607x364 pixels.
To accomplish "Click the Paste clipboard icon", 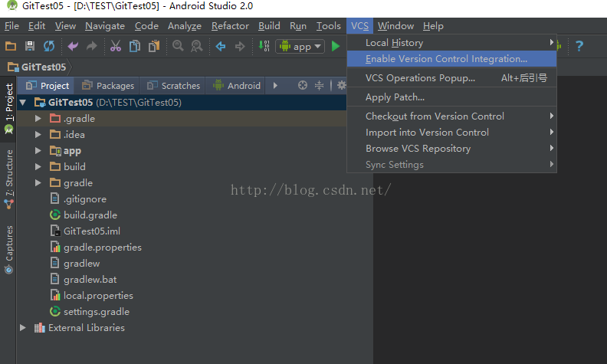I will 154,46.
